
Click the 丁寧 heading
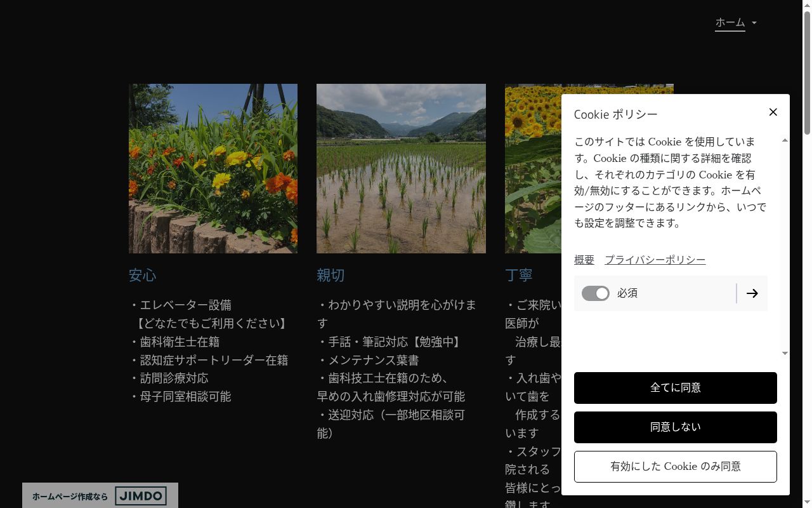tap(519, 275)
